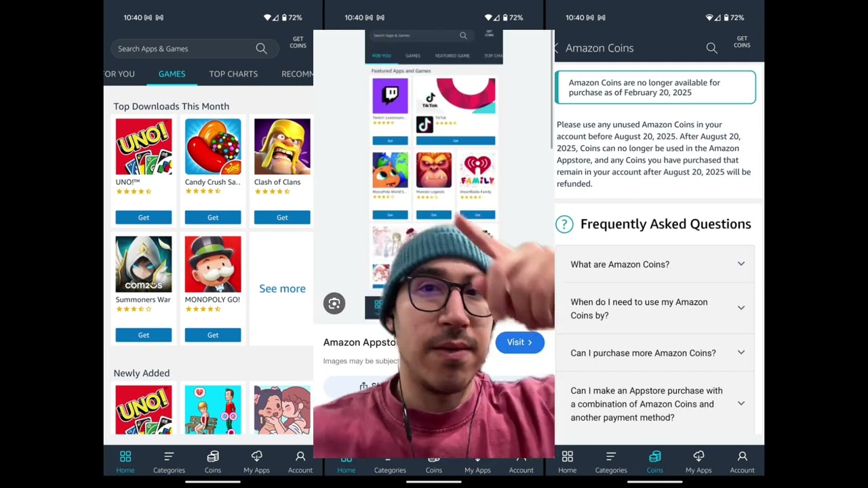Expand question about combining Coins with another payment method
This screenshot has height=488, width=868.
655,404
